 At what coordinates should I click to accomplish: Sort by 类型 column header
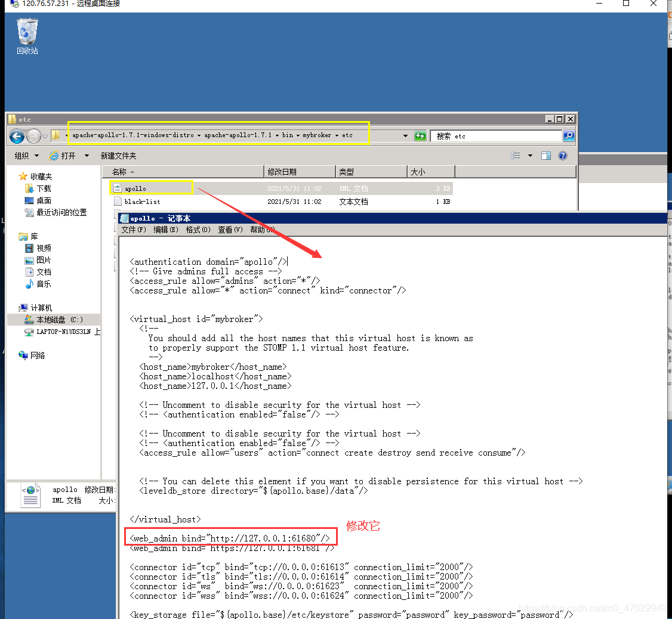coord(371,172)
